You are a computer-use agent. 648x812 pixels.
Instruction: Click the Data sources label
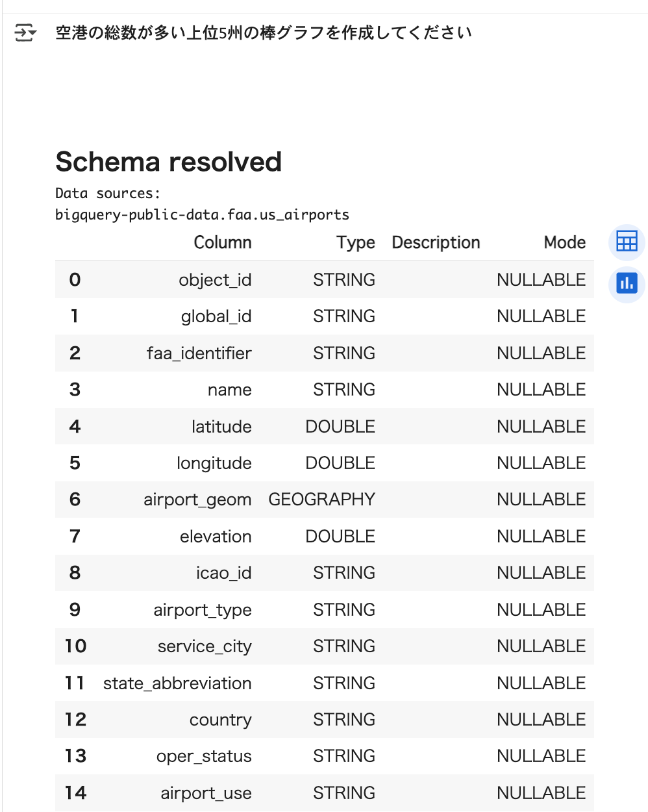107,194
